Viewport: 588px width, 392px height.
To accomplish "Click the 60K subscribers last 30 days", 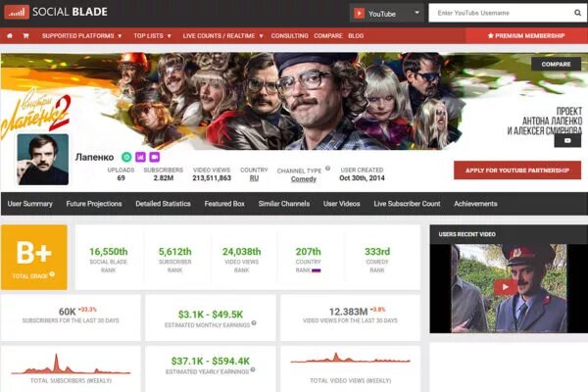I will tap(67, 312).
